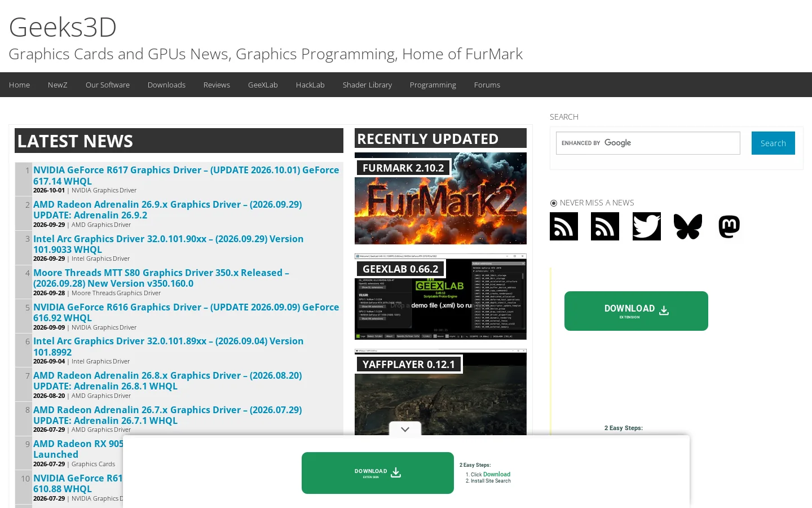812x508 pixels.
Task: Go to Home in navigation bar
Action: click(x=19, y=85)
